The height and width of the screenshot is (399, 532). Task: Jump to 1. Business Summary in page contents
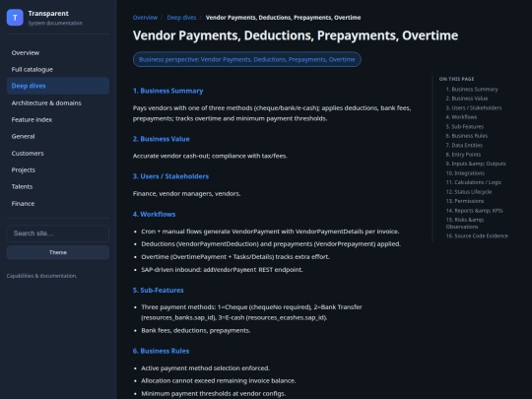[472, 90]
